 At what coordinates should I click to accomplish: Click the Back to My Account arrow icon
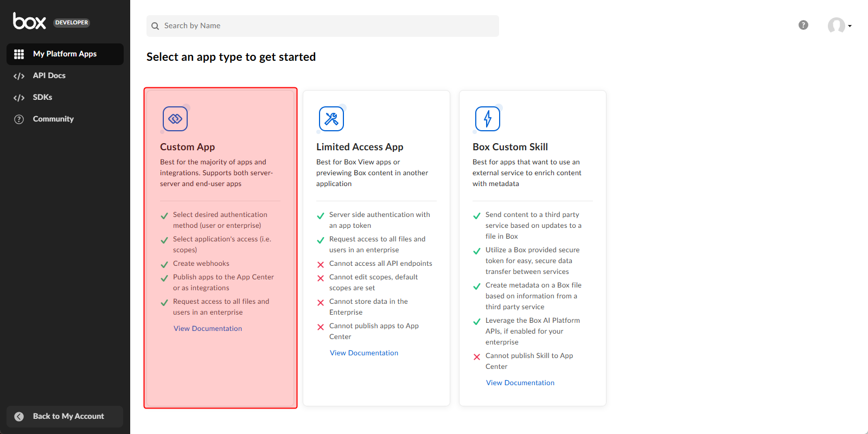tap(19, 417)
